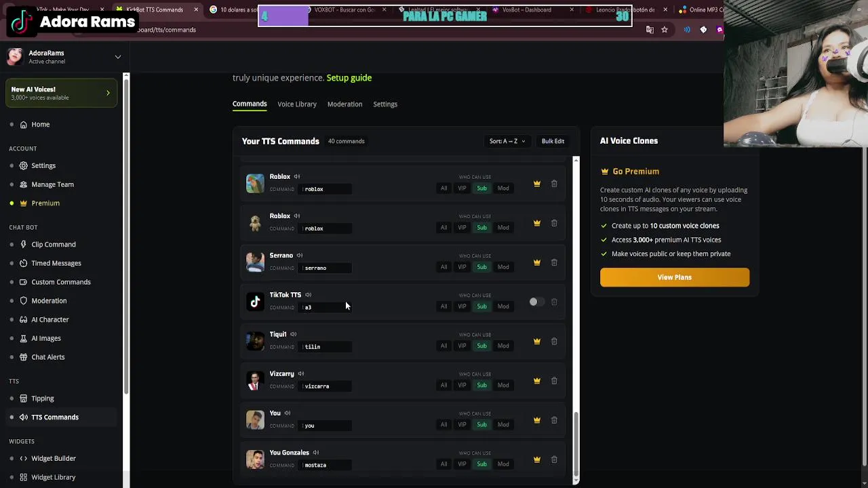This screenshot has width=868, height=488.
Task: Open the Setup guide link
Action: (349, 78)
